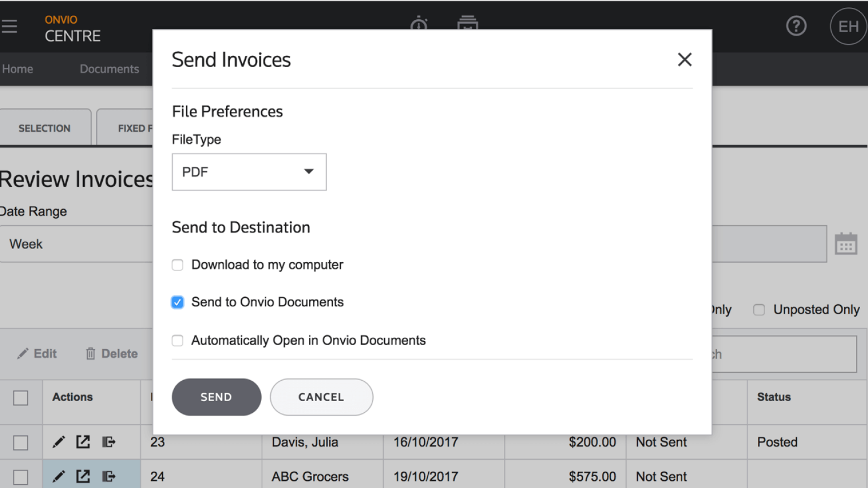Screen dimensions: 868x488
Task: Click the Delete trash icon in toolbar
Action: pos(90,354)
